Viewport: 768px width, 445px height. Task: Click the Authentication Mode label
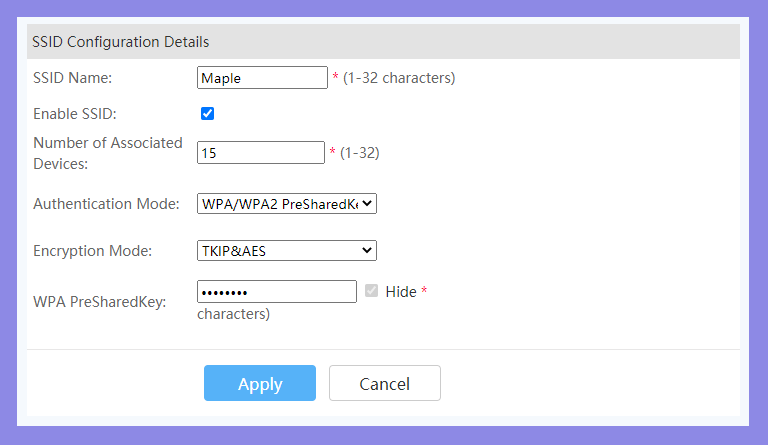(106, 204)
